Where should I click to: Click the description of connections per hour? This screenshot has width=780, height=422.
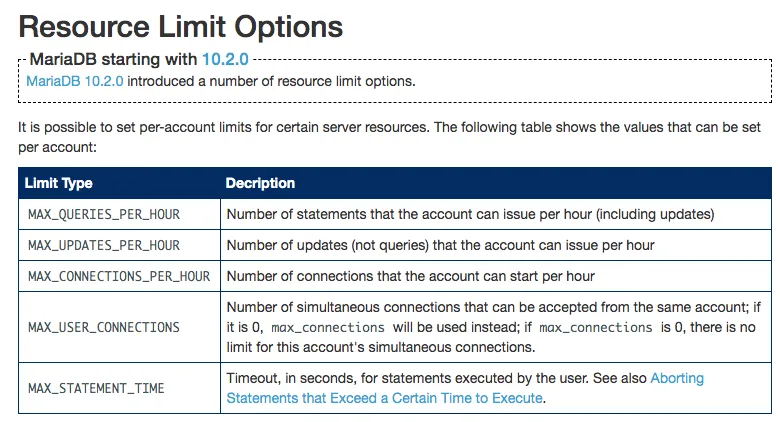click(410, 276)
